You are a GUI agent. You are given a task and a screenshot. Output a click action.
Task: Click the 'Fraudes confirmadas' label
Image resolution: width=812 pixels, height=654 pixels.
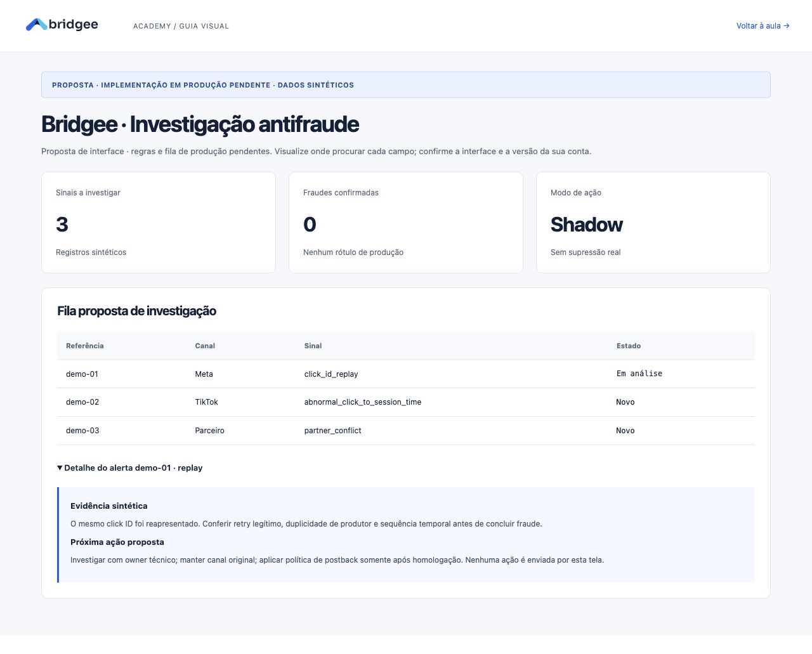341,193
